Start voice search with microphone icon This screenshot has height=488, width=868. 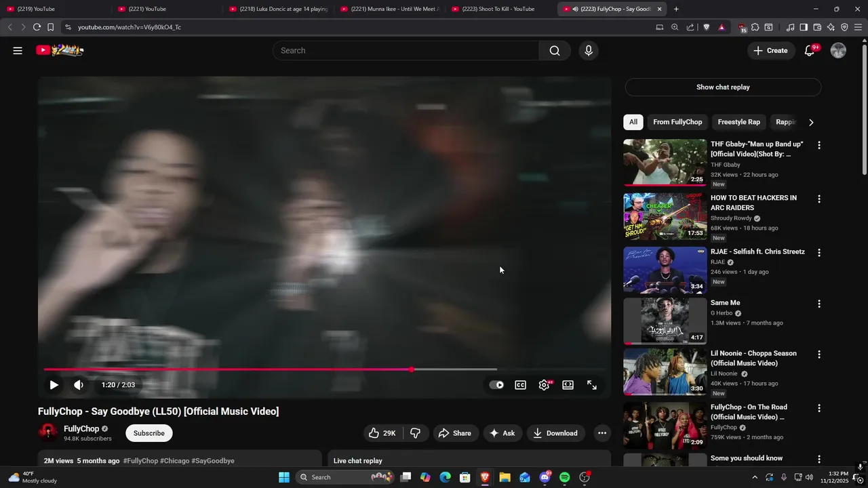[589, 51]
